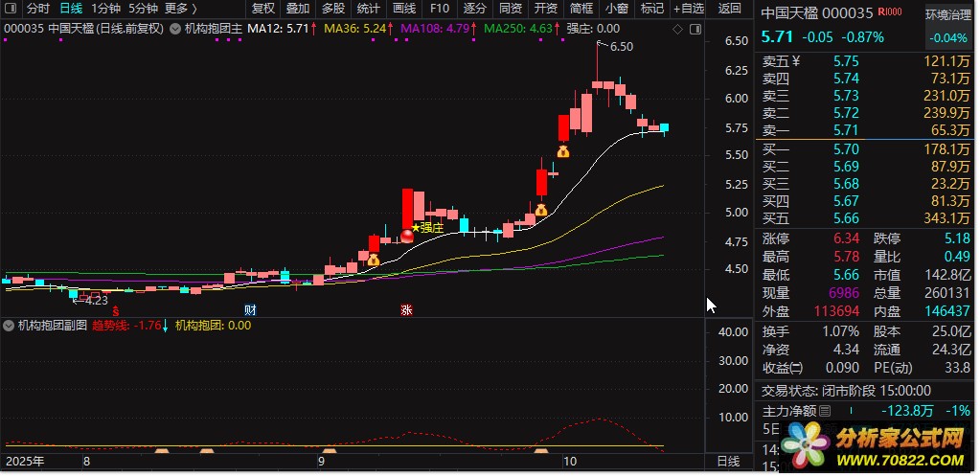Viewport: 980px width, 476px height.
Task: Open the 小窗 small window
Action: tap(617, 8)
